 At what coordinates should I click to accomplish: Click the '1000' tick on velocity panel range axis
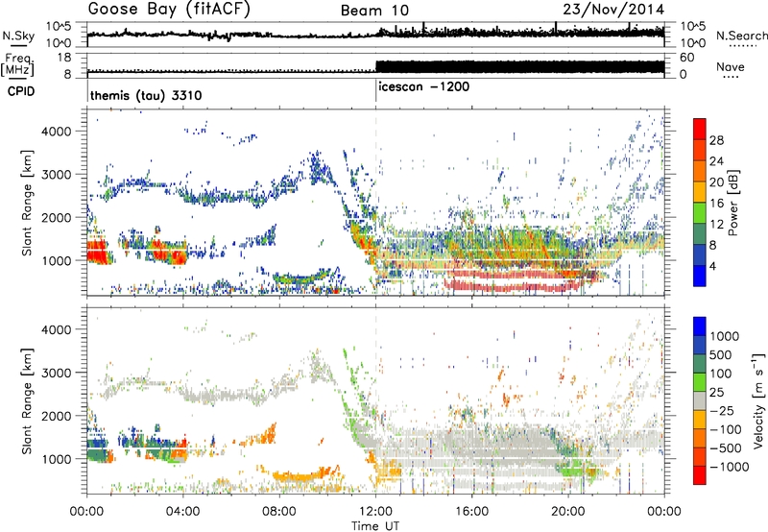point(56,459)
